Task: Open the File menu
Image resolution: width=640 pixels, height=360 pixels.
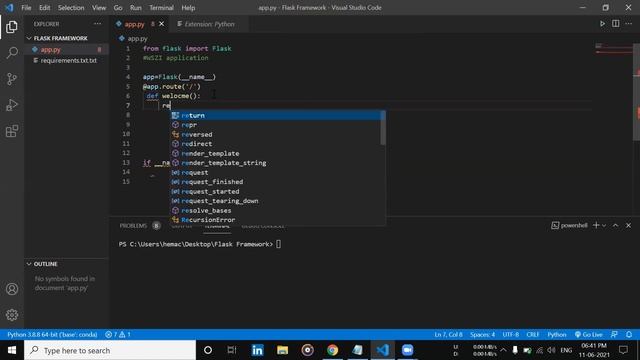Action: point(26,8)
